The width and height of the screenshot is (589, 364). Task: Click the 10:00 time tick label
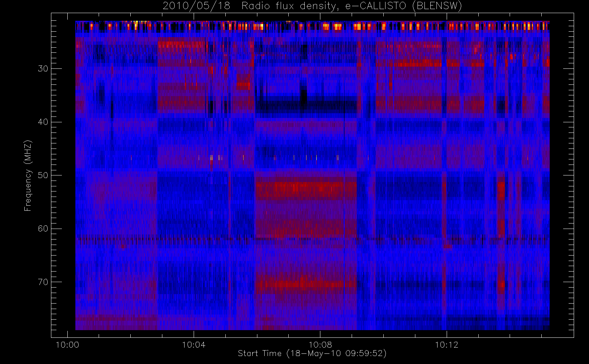67,345
